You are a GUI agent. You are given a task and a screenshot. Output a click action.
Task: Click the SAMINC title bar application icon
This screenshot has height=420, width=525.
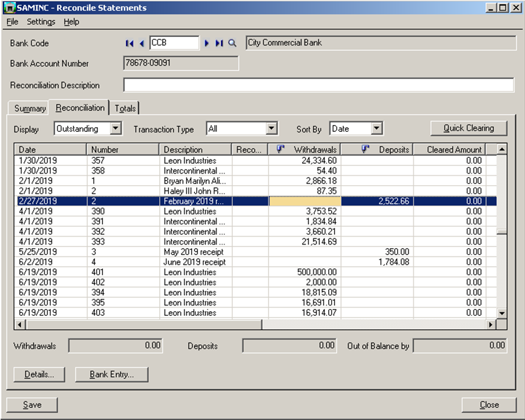coord(10,8)
